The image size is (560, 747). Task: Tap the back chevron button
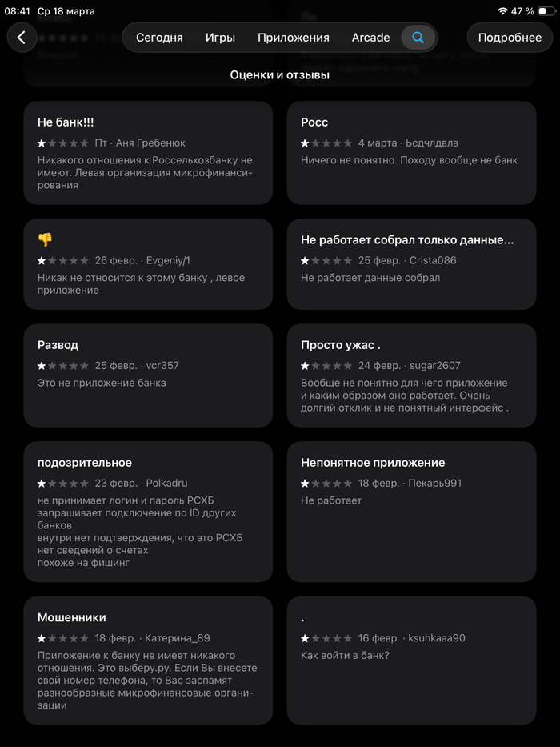click(x=22, y=38)
